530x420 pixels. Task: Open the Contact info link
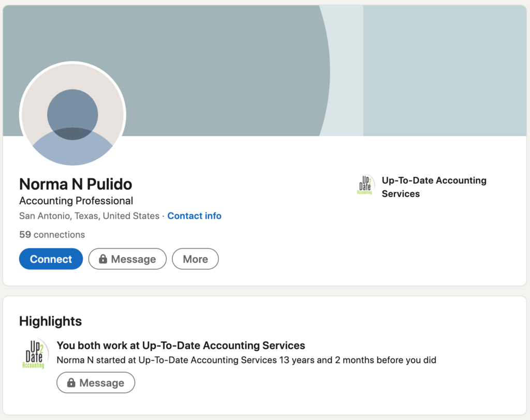(x=195, y=216)
